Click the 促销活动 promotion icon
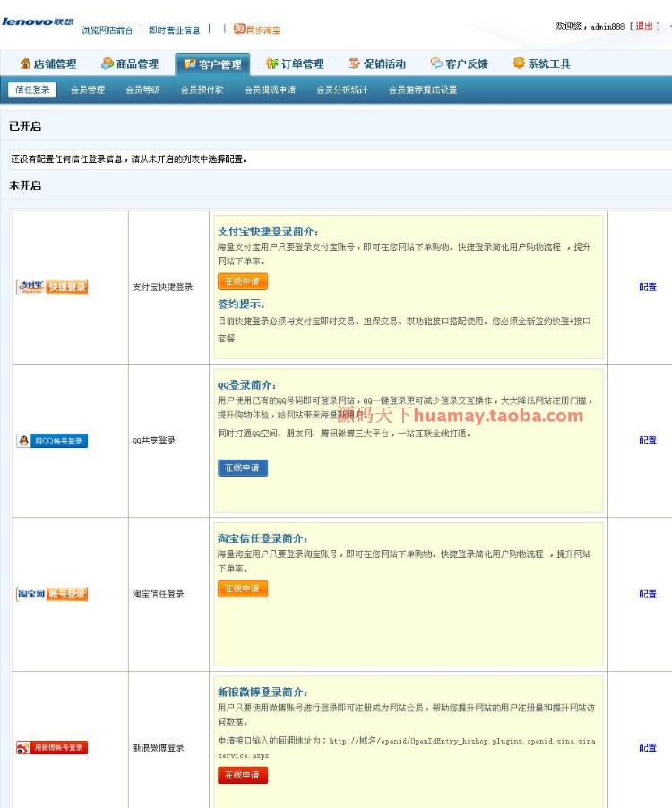 pos(354,64)
